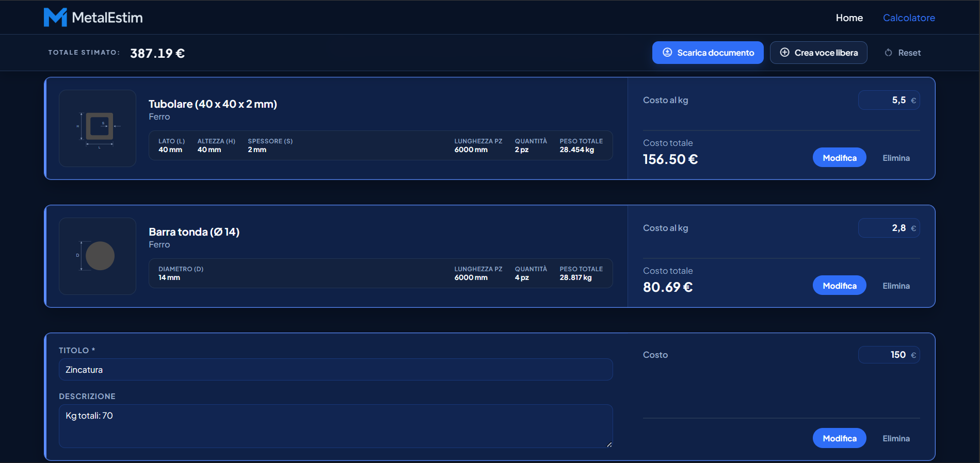This screenshot has height=463, width=980.
Task: Click the Titolo field containing Zincatura
Action: pyautogui.click(x=335, y=370)
